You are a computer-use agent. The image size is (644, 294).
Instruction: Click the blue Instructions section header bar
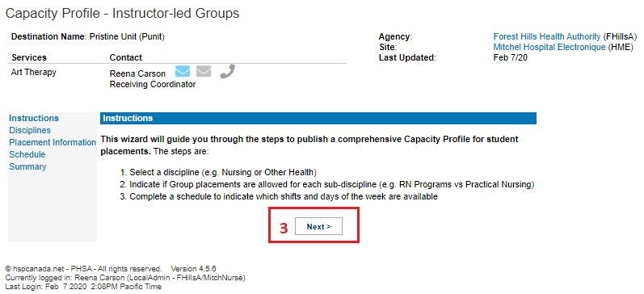318,118
